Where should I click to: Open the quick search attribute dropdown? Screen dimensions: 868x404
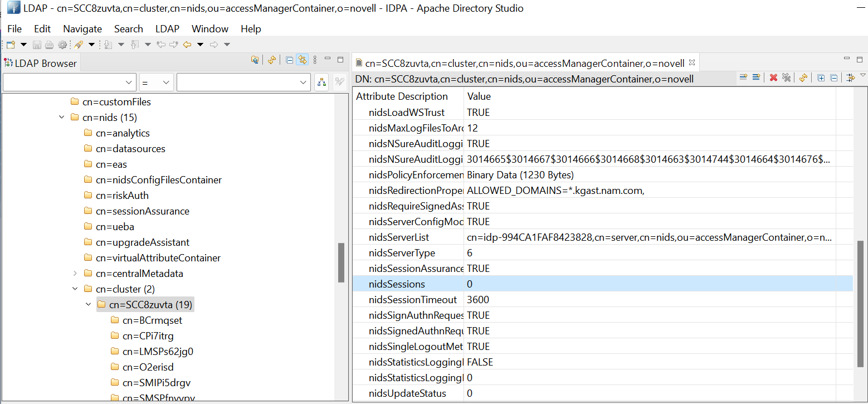(x=129, y=82)
